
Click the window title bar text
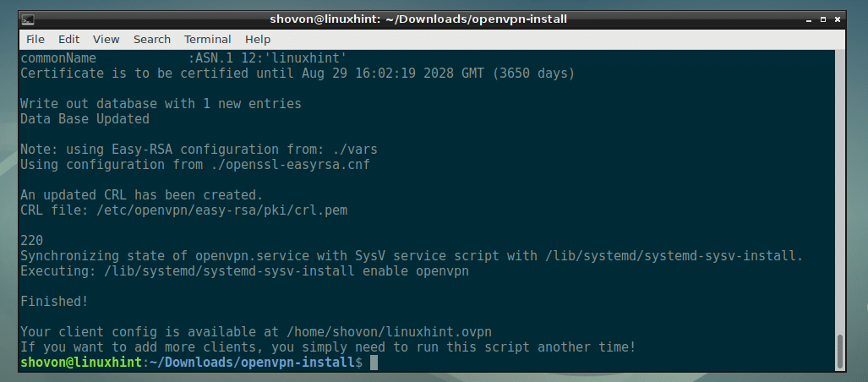point(418,19)
